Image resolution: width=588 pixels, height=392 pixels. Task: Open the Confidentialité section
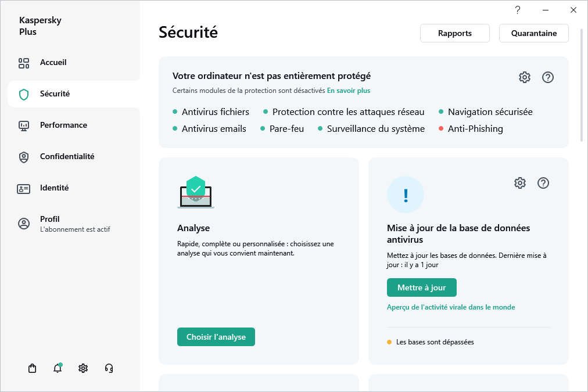pos(68,156)
